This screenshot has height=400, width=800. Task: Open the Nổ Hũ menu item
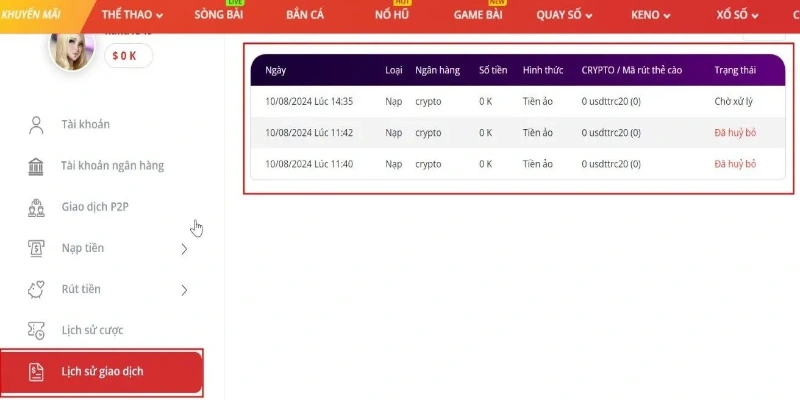tap(391, 15)
